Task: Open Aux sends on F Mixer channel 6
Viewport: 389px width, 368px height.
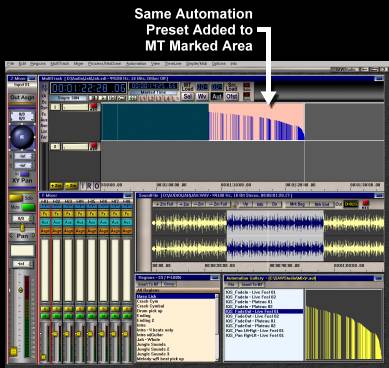Action: pos(103,222)
